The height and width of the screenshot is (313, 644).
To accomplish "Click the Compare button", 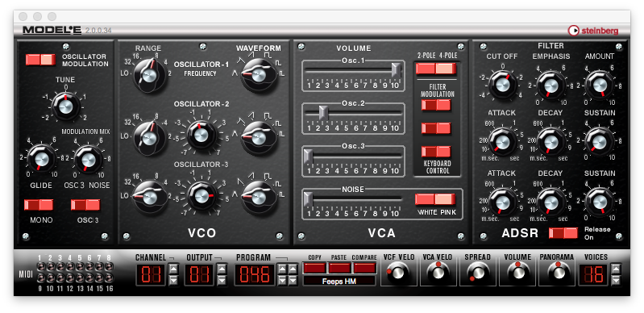I will tap(364, 268).
